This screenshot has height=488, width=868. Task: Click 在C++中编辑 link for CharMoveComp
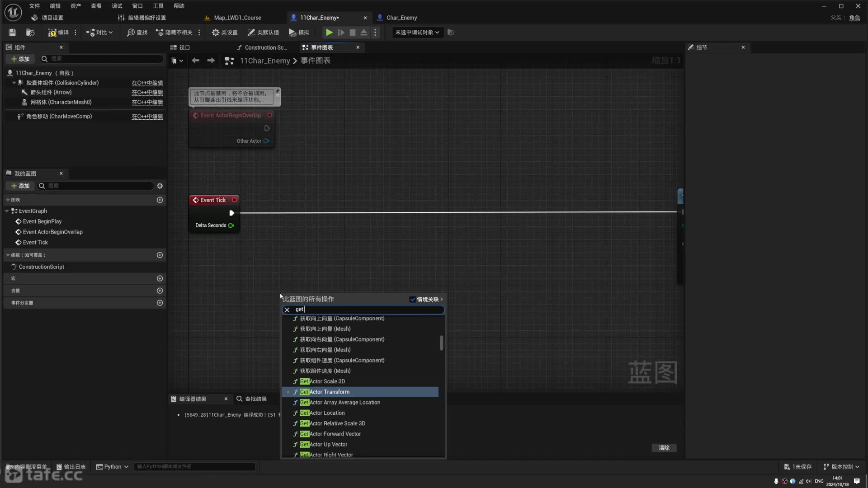point(147,116)
